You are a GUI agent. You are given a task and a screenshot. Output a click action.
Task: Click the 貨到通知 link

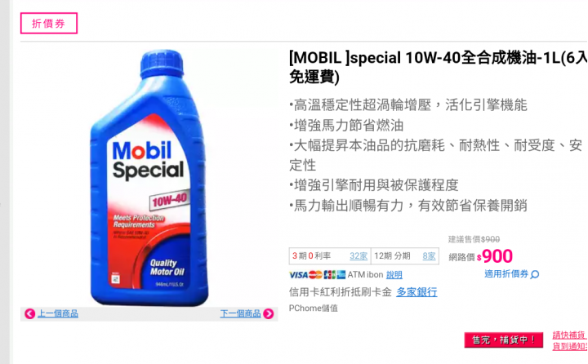pos(570,346)
